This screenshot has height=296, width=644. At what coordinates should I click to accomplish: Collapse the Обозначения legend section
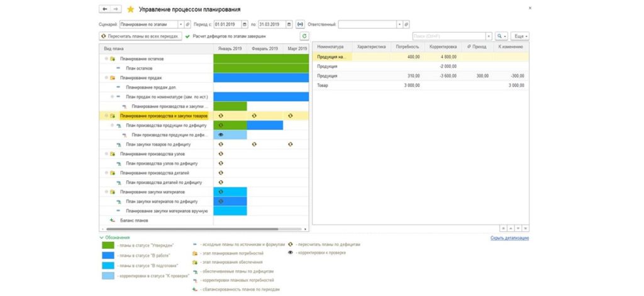point(102,238)
